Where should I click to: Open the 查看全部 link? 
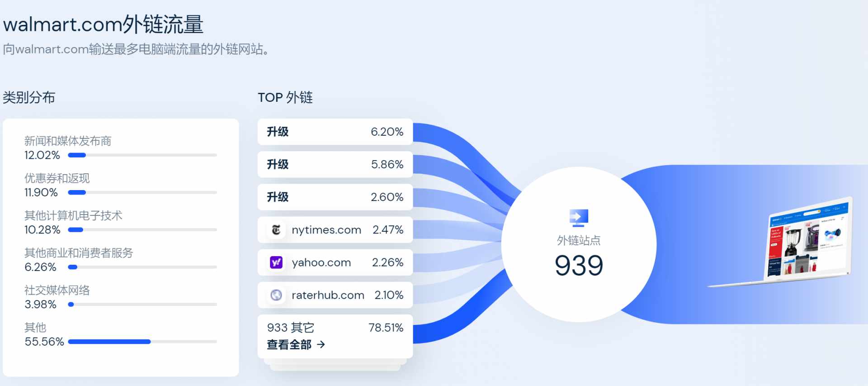point(296,345)
